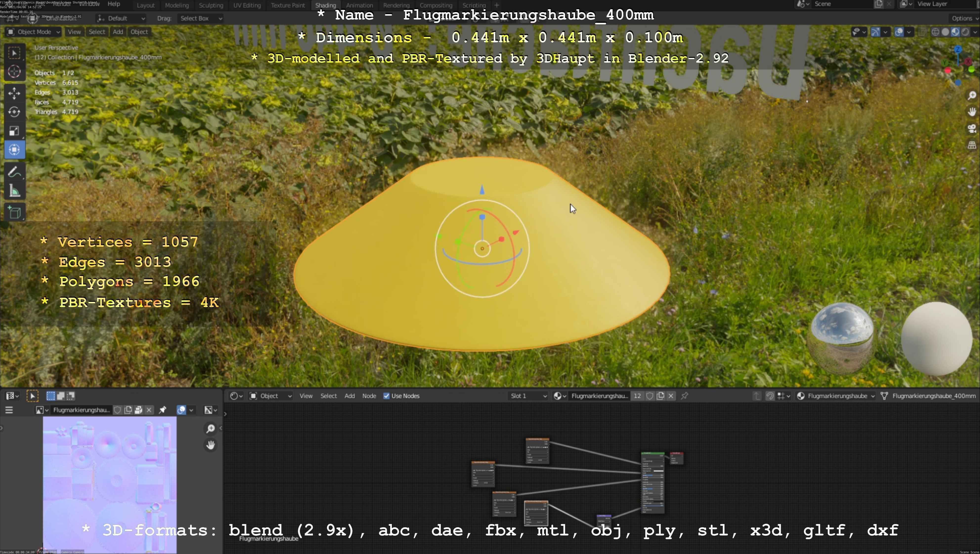Select the Scale tool icon
The width and height of the screenshot is (980, 554).
click(x=14, y=131)
